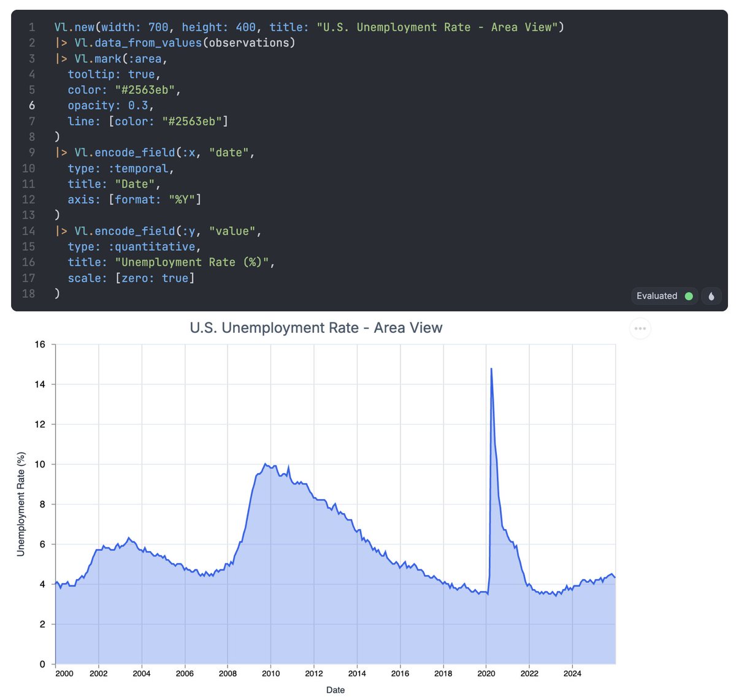Click y-axis tick label '10'
Screen dimensions: 736x700
(x=40, y=464)
